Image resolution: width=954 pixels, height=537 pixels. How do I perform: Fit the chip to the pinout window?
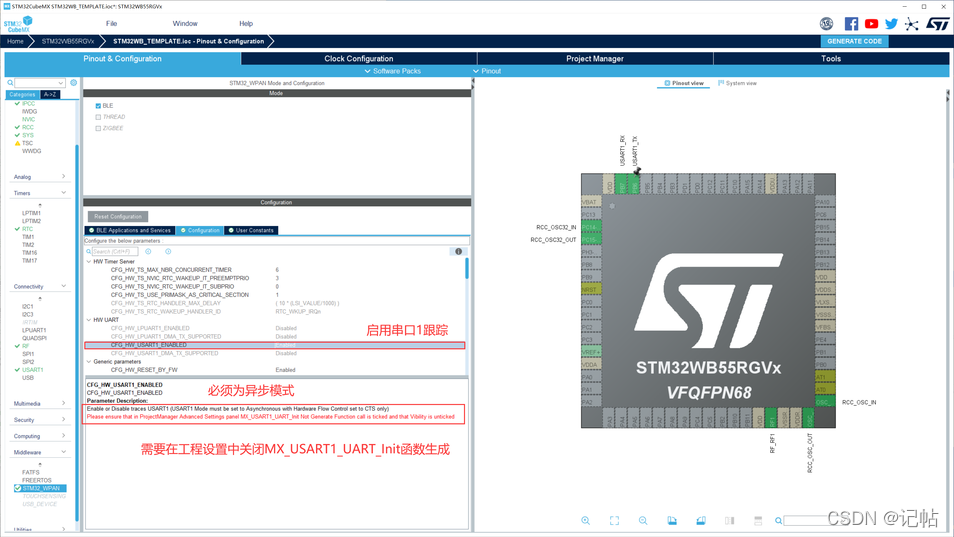point(615,521)
